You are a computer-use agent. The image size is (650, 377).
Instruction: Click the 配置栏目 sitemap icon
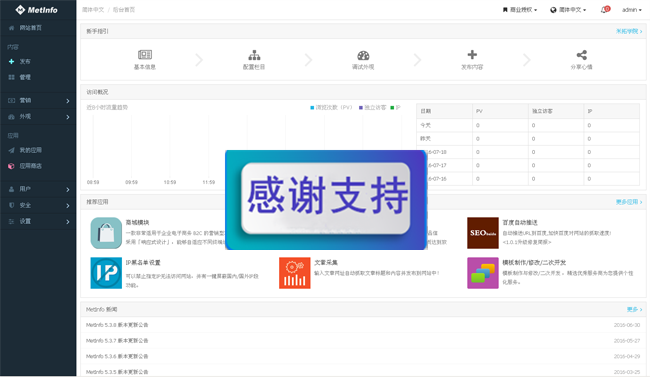click(254, 55)
